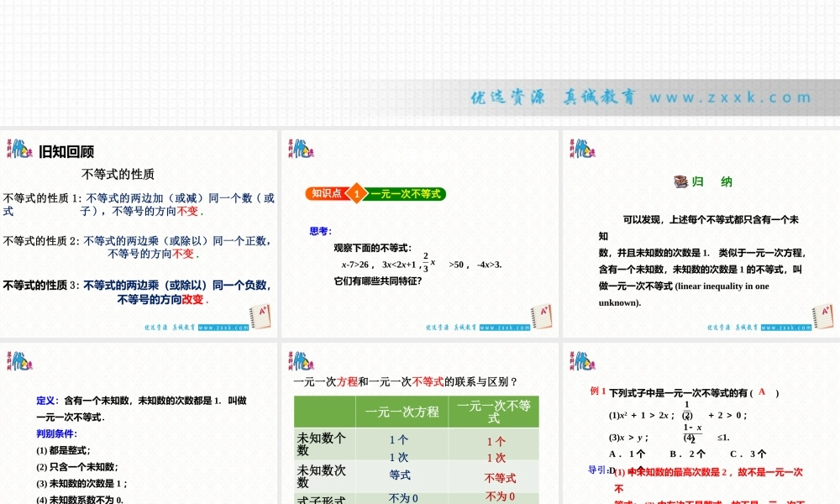Click condition (3) 未知数的次数是 1
840x504 pixels.
pyautogui.click(x=82, y=484)
